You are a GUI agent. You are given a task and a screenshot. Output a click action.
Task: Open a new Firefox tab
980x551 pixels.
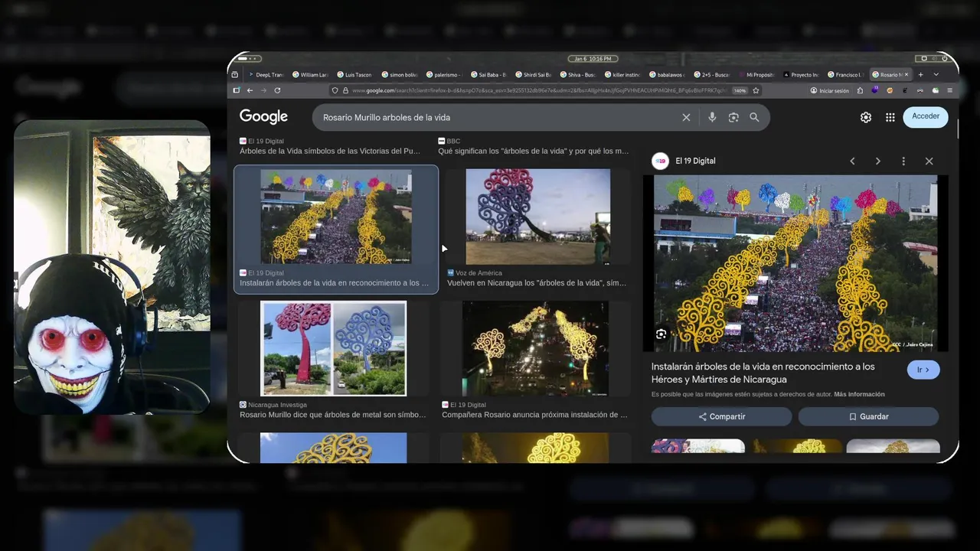[x=920, y=75]
